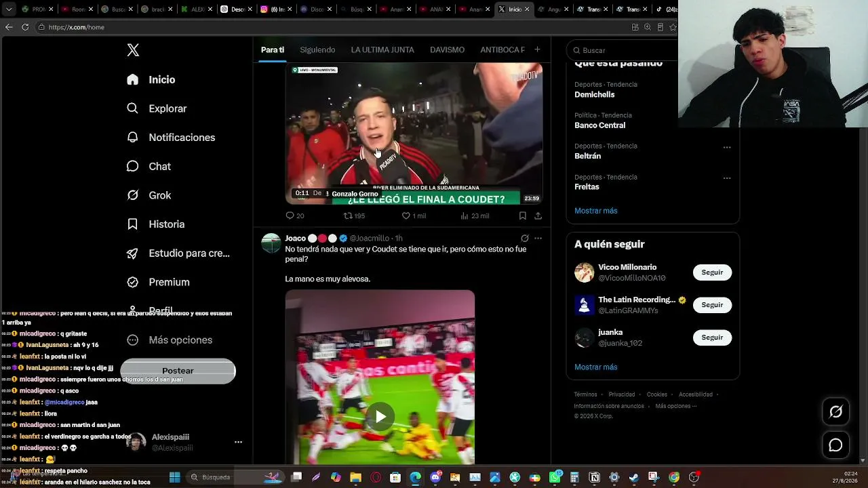Add a new timeline tab with plus
This screenshot has height=488, width=868.
[x=537, y=49]
